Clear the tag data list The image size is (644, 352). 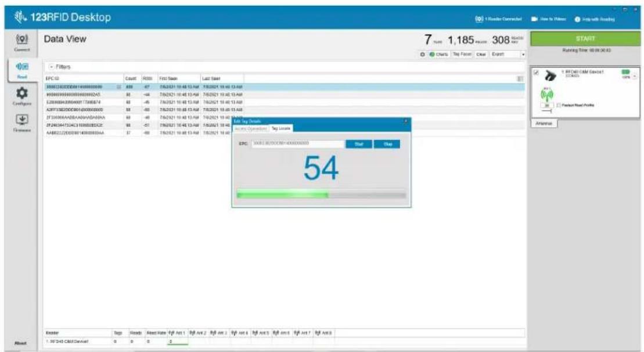tap(481, 54)
